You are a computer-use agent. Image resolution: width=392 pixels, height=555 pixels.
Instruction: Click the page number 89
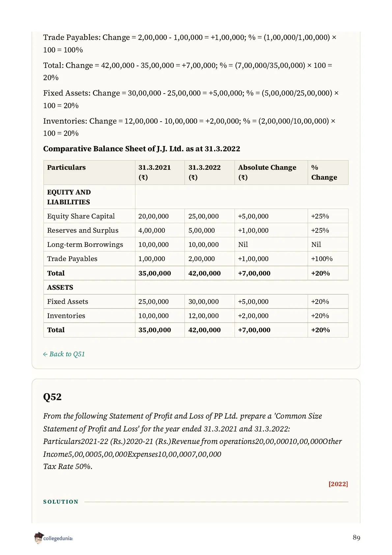[356, 538]
